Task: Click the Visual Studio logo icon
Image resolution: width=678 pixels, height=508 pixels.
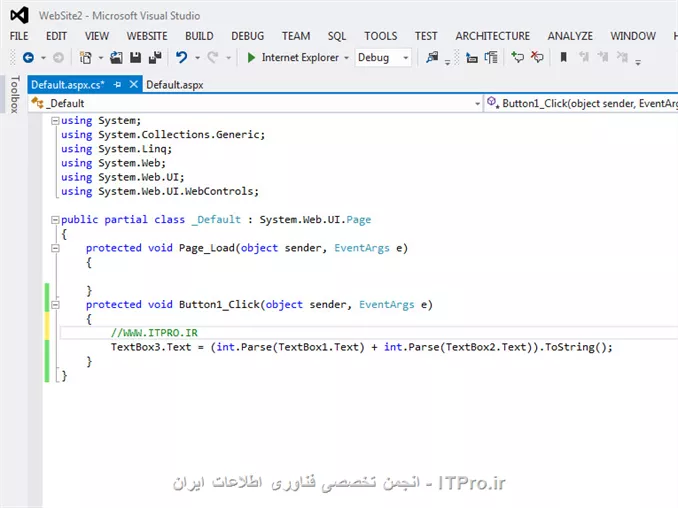Action: point(19,16)
